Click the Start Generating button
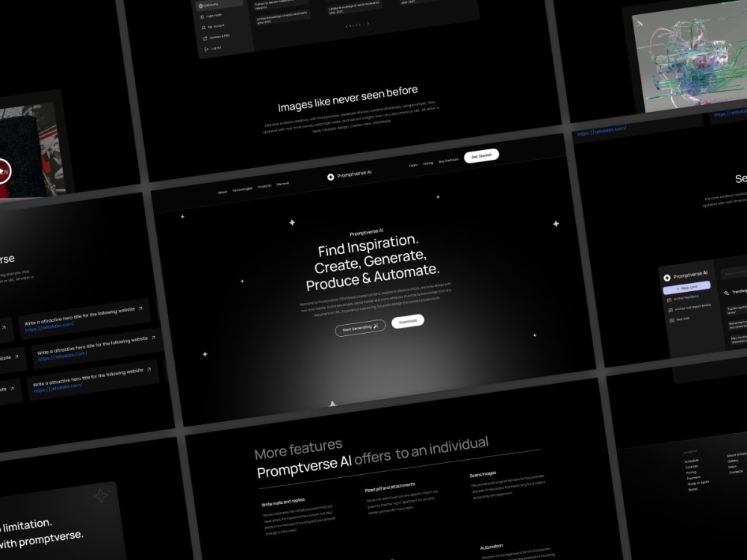The height and width of the screenshot is (560, 747). (x=360, y=328)
